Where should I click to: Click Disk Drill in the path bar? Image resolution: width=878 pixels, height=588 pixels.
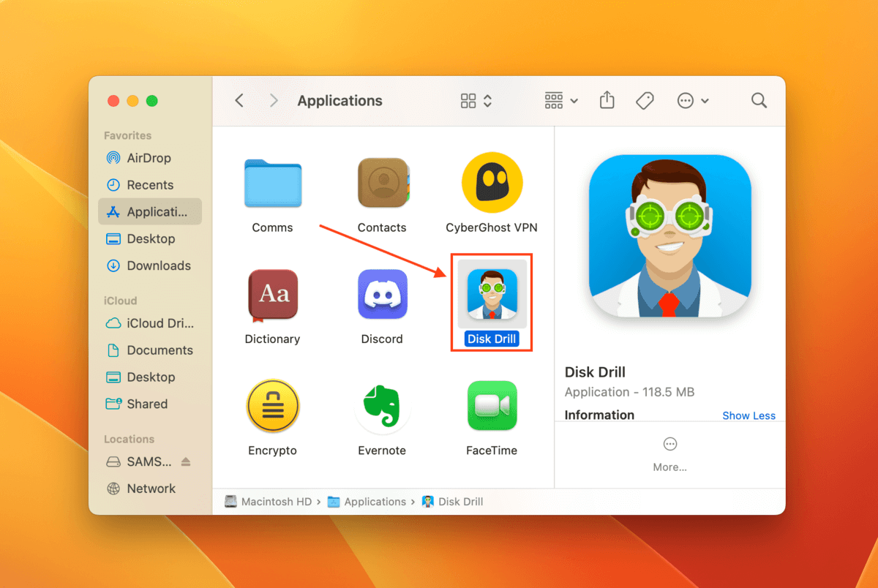pos(452,502)
